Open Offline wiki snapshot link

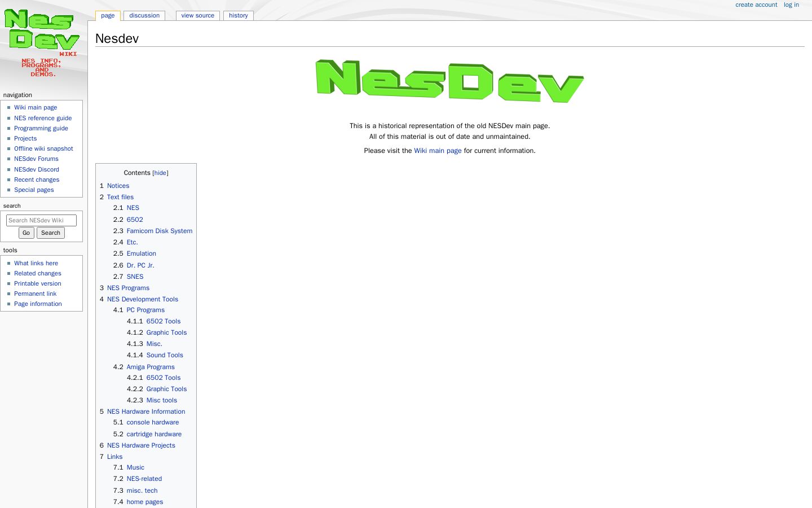pos(43,148)
